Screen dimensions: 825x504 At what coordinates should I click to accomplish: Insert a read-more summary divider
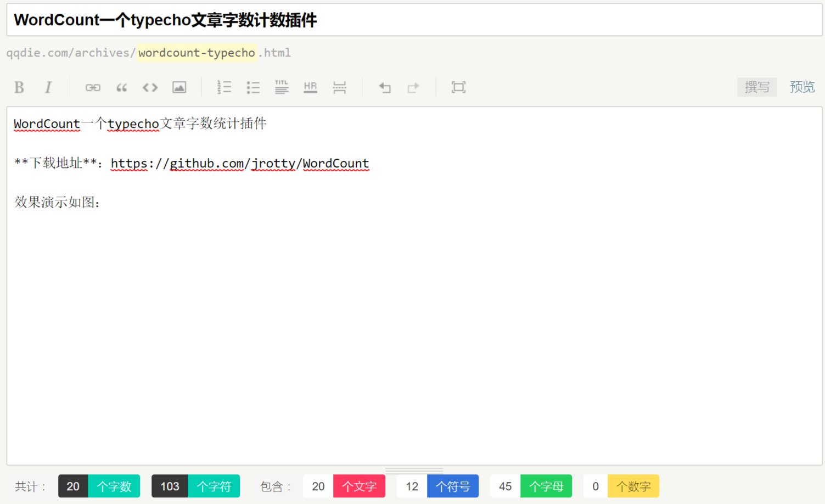(x=339, y=87)
